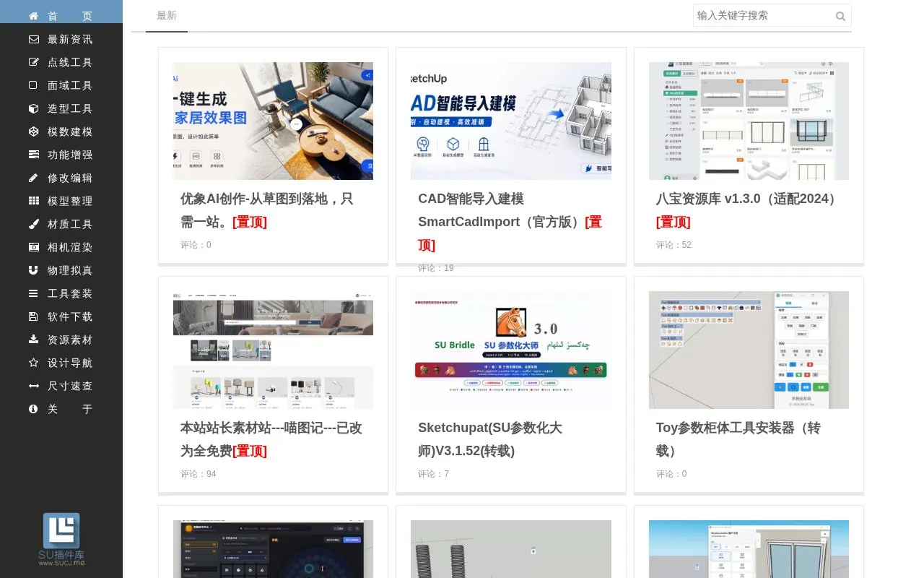
Task: Open the CAD智能导入建模 SmartCadImport title
Action: coord(510,222)
